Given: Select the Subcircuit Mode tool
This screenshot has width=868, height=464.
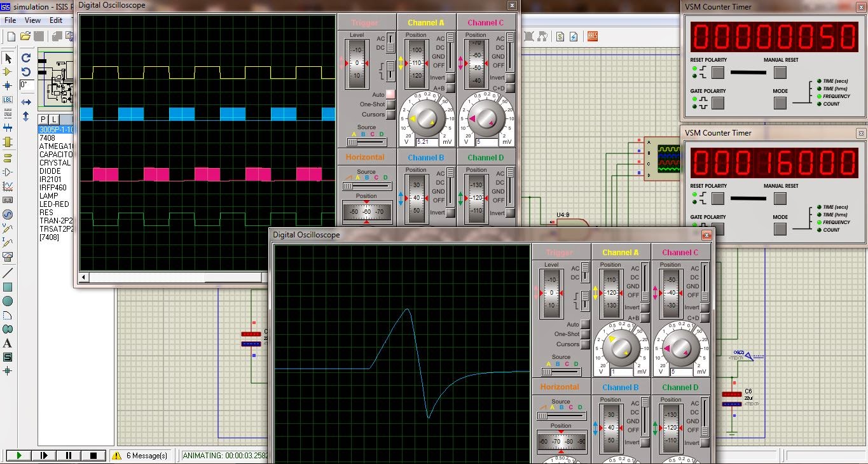Looking at the screenshot, I should [8, 142].
